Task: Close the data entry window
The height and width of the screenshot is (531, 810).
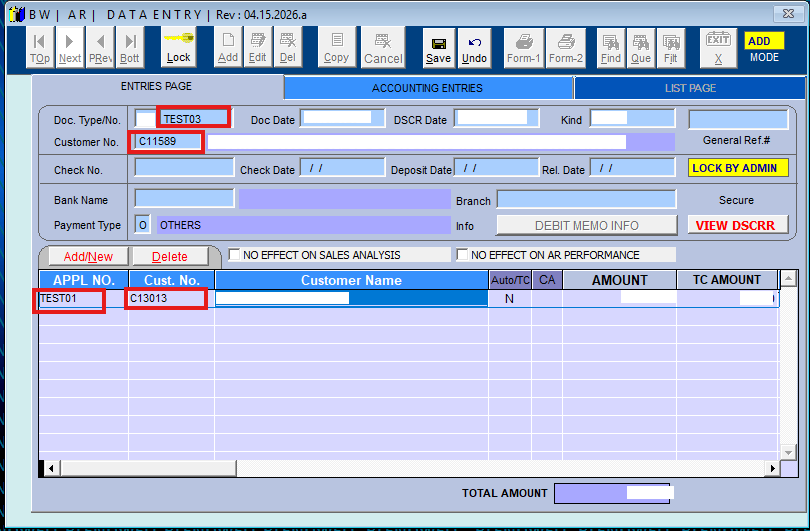Action: [788, 13]
